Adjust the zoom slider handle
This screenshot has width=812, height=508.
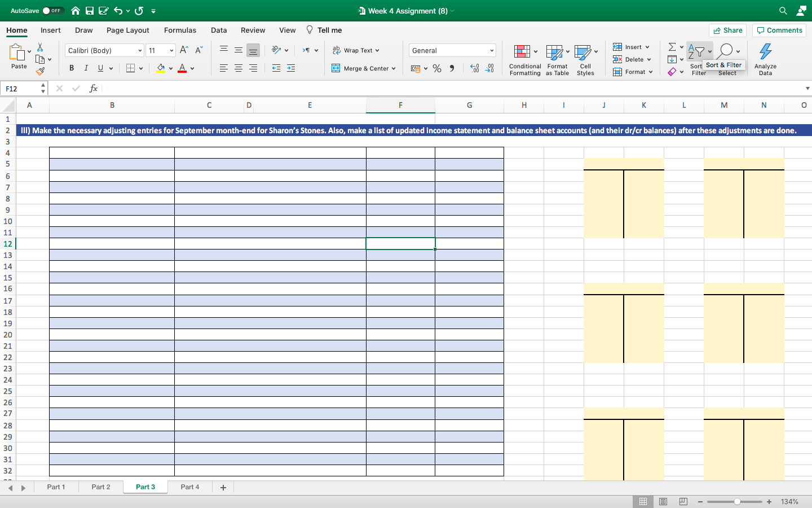pos(737,502)
